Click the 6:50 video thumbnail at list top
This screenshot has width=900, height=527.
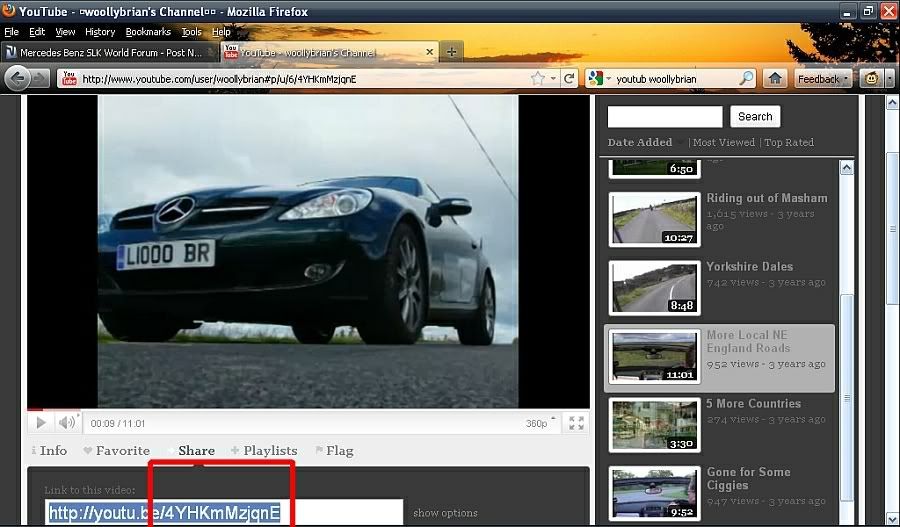pos(654,169)
